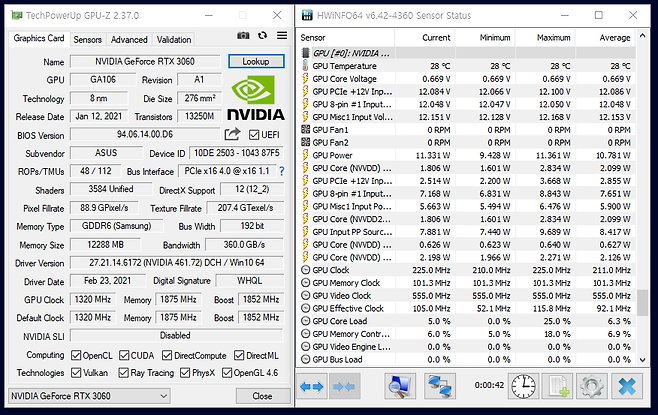Click the GPU [#0] NVIDIA chip icon
The width and height of the screenshot is (658, 415).
306,53
